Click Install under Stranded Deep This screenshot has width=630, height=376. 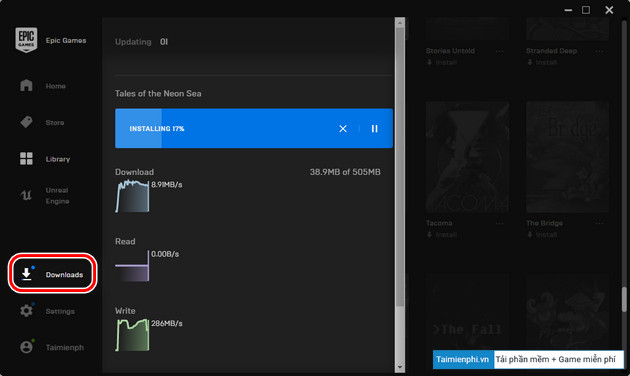pos(546,62)
